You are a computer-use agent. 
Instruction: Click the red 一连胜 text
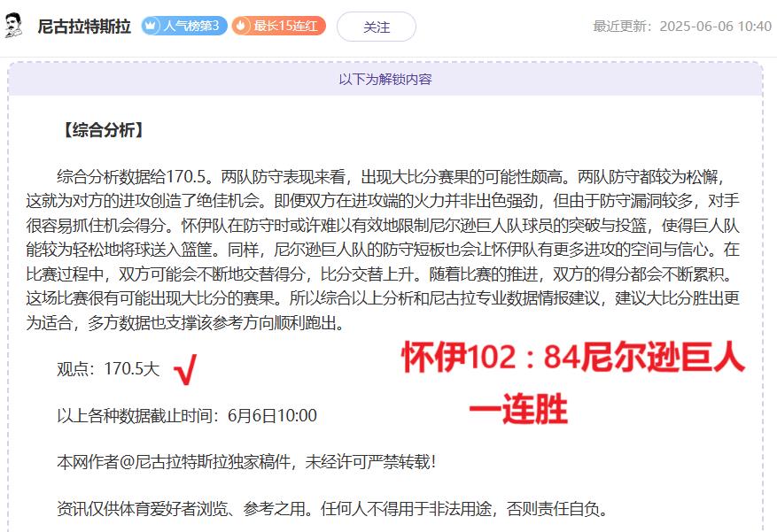517,409
